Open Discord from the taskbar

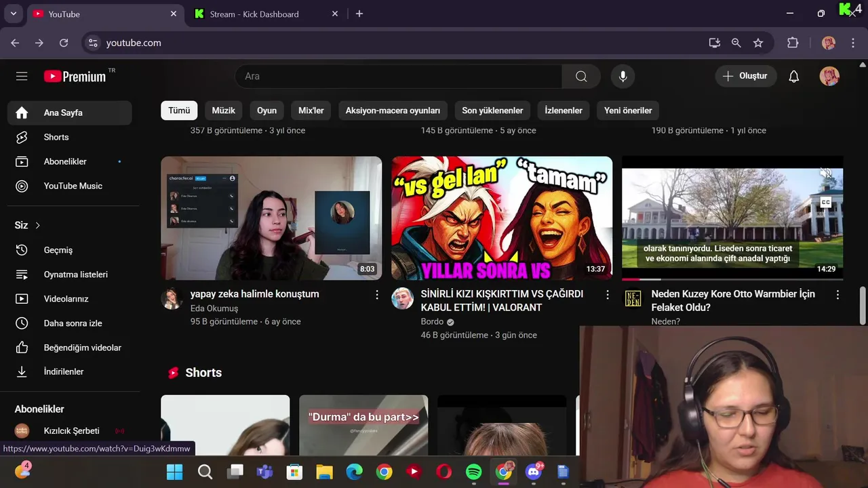click(x=534, y=472)
